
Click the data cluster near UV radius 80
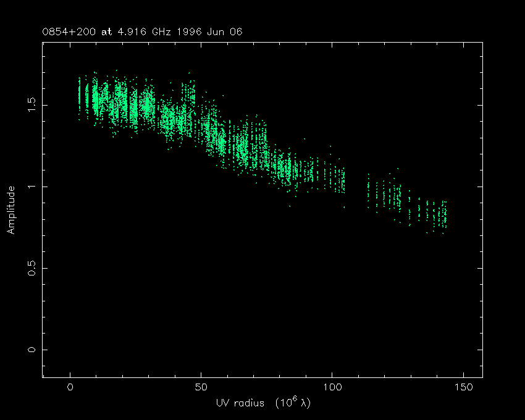tap(280, 168)
